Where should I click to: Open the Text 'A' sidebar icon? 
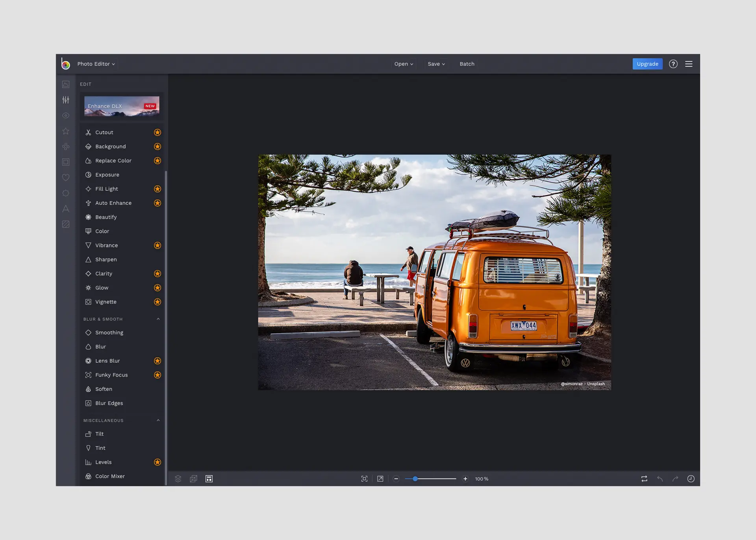coord(66,209)
